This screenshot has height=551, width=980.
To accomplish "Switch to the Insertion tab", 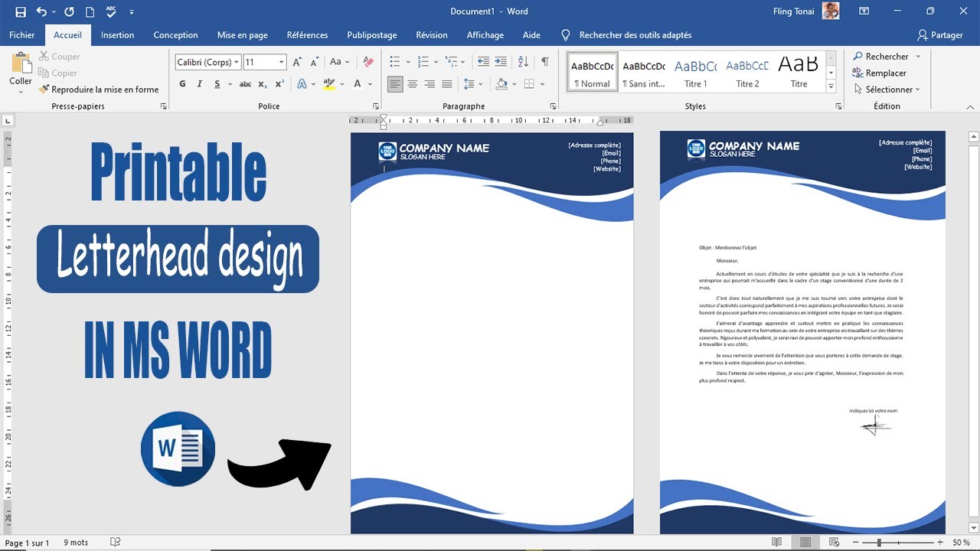I will [117, 35].
